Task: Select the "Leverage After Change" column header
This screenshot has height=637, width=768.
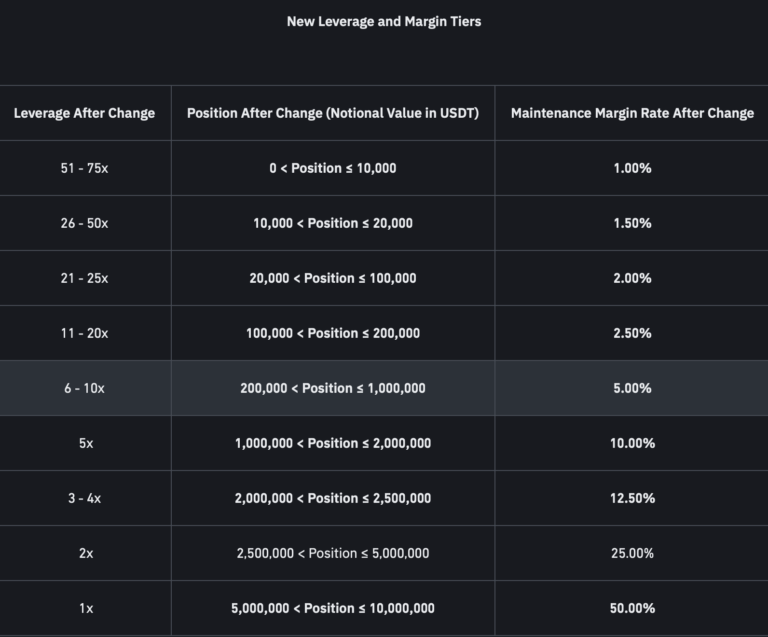Action: click(x=85, y=113)
